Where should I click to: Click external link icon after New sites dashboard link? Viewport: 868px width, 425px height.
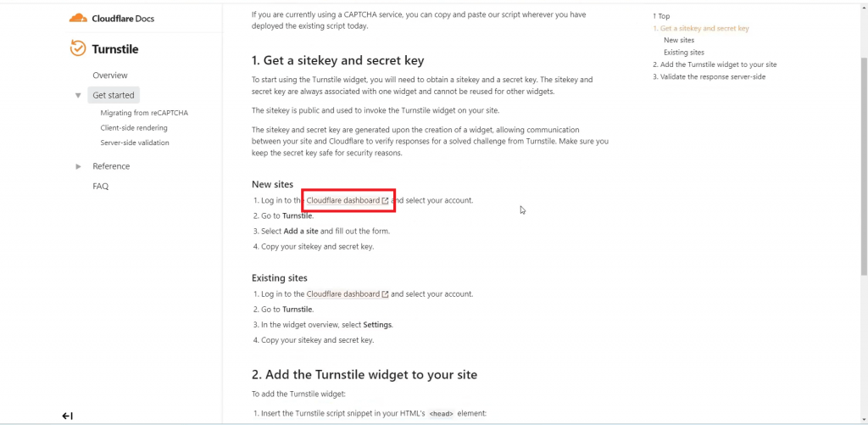click(x=385, y=200)
